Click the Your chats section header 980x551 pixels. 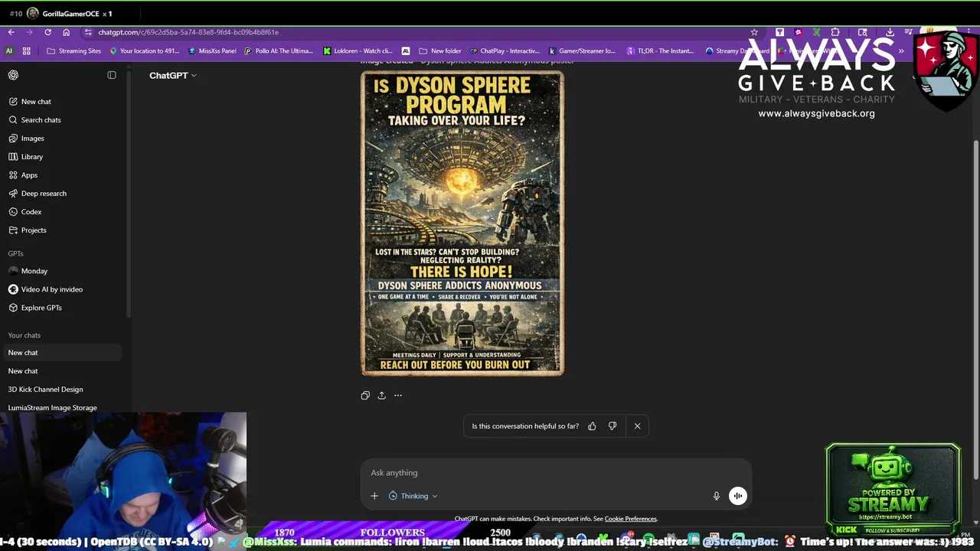24,335
